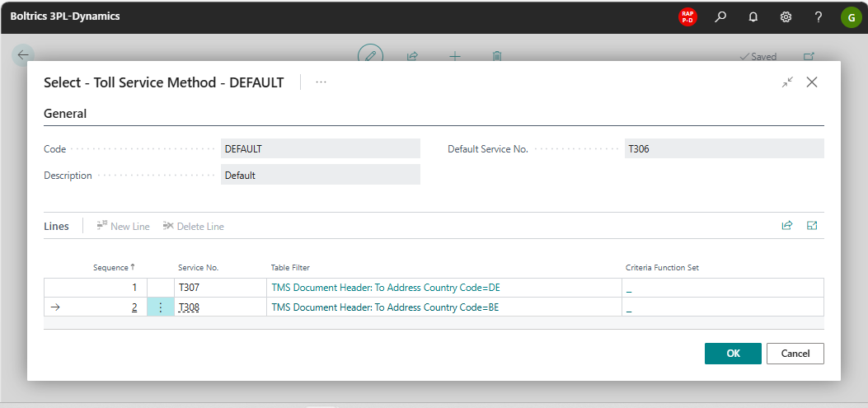Screen dimensions: 868x408
Task: Click the OK button
Action: click(x=733, y=354)
